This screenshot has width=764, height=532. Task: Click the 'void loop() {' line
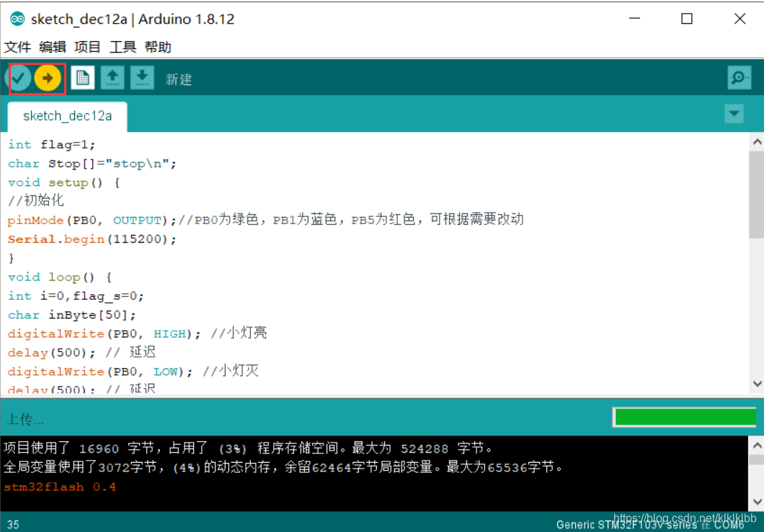click(60, 278)
